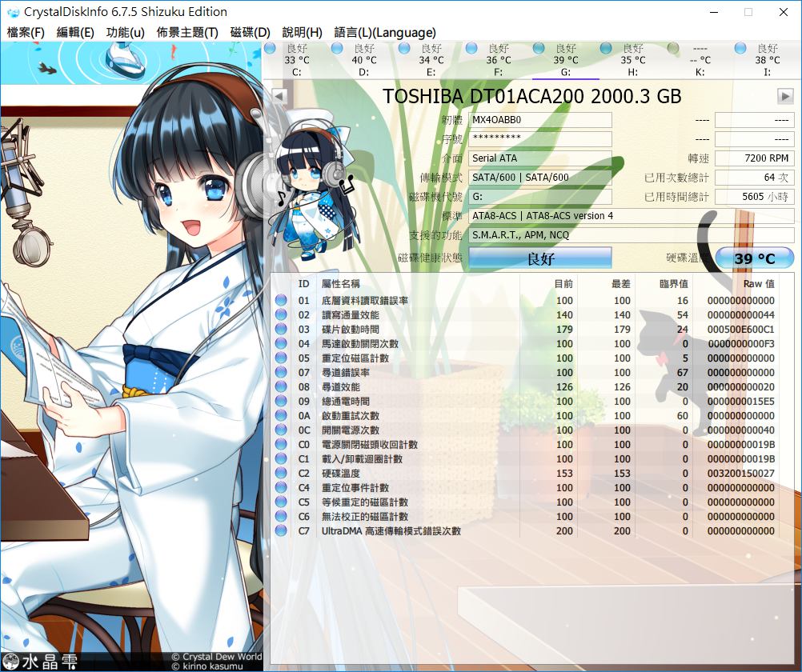Select drive E: 34 °C tab
802x672 pixels.
click(x=431, y=60)
